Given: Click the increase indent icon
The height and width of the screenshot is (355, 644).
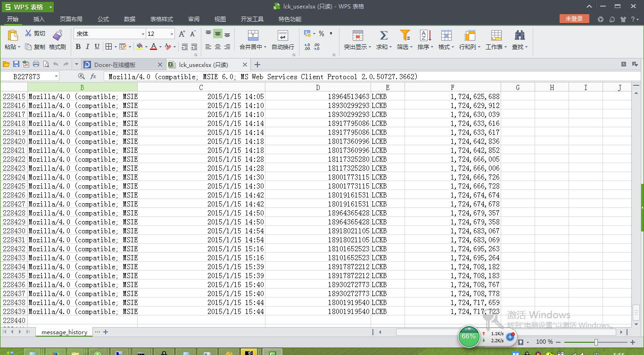Looking at the screenshot, I should click(194, 47).
